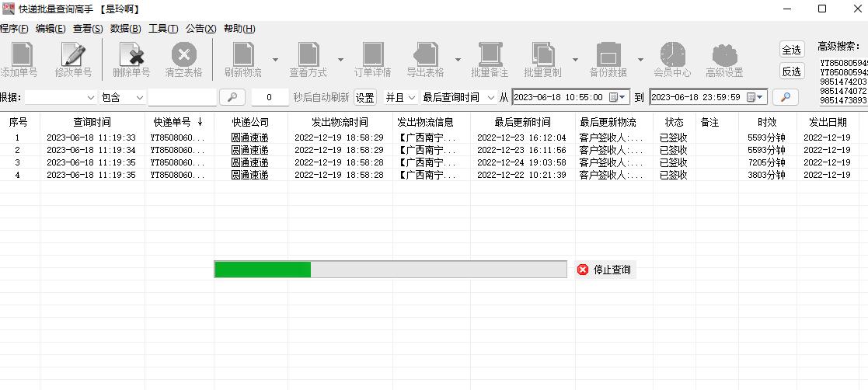The height and width of the screenshot is (390, 868).
Task: Expand the 导出表格 dropdown arrow
Action: [x=458, y=59]
